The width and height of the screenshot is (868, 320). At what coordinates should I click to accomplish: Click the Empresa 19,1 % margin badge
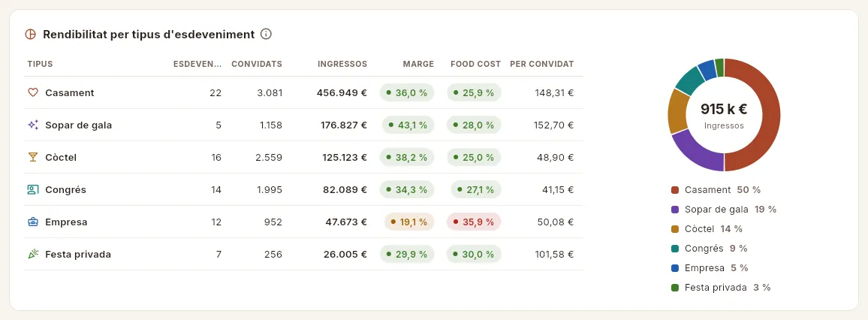408,222
